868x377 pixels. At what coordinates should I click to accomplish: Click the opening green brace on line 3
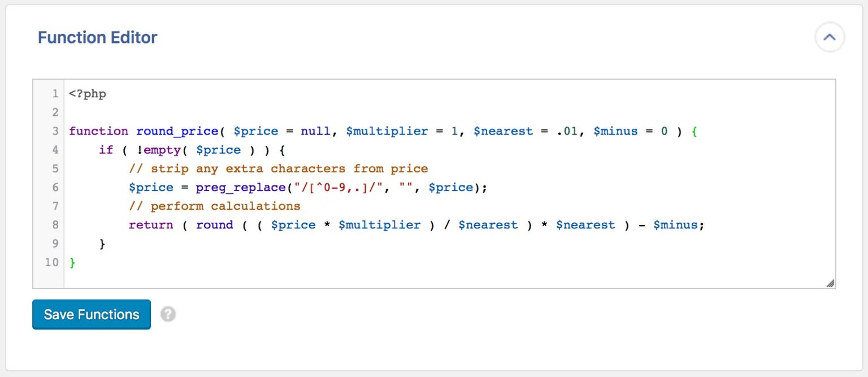tap(695, 131)
